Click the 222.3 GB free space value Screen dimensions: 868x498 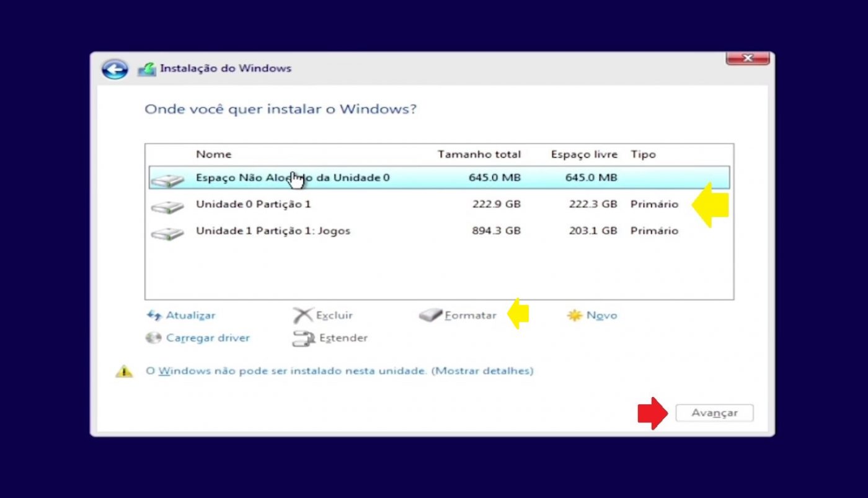(593, 204)
